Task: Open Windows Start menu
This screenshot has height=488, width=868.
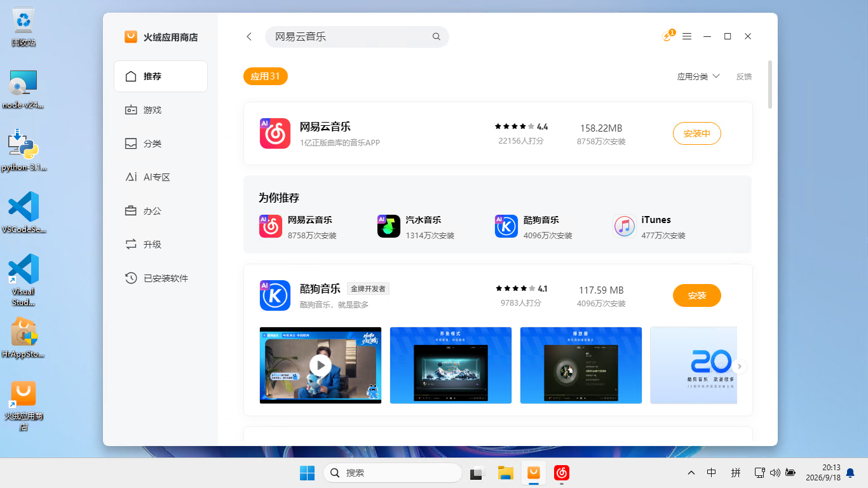Action: coord(307,473)
